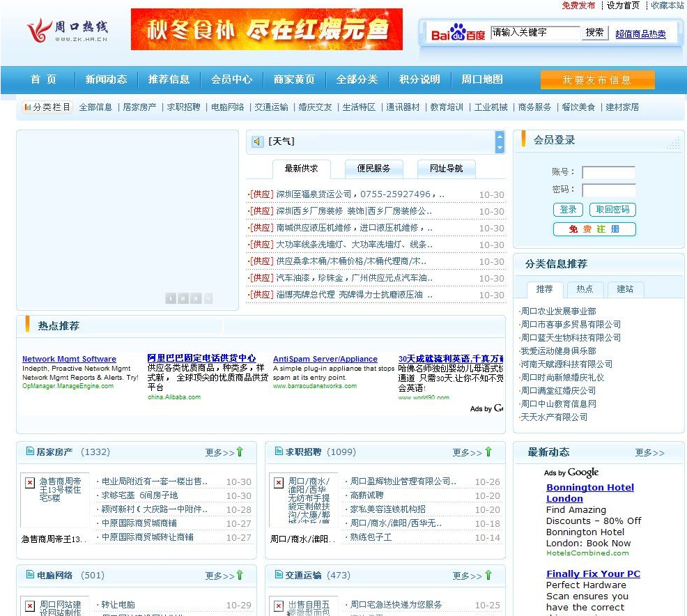The width and height of the screenshot is (687, 616).
Task: Open the 推荐信息 navigation item
Action: coord(169,79)
